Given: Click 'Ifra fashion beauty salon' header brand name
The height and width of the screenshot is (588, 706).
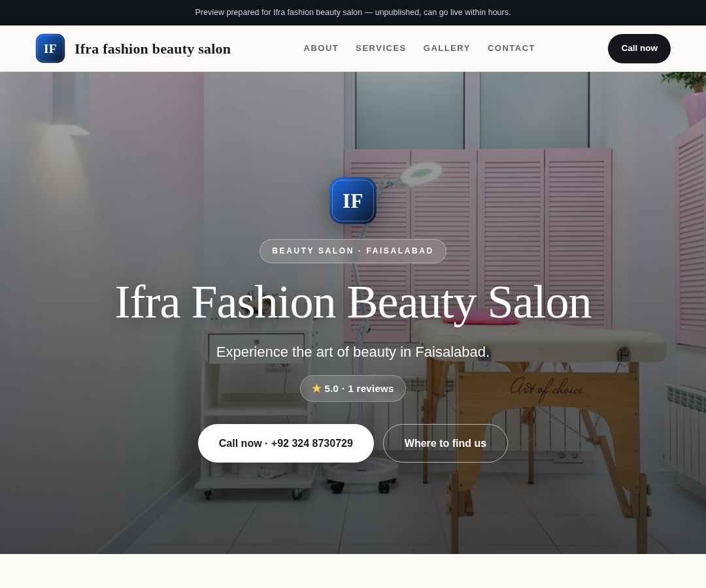Looking at the screenshot, I should (x=152, y=48).
